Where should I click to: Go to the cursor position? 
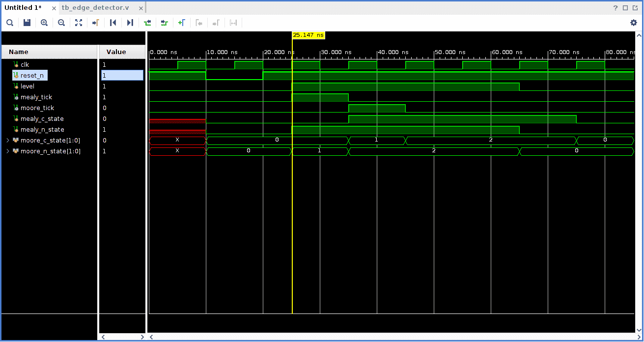coord(96,23)
